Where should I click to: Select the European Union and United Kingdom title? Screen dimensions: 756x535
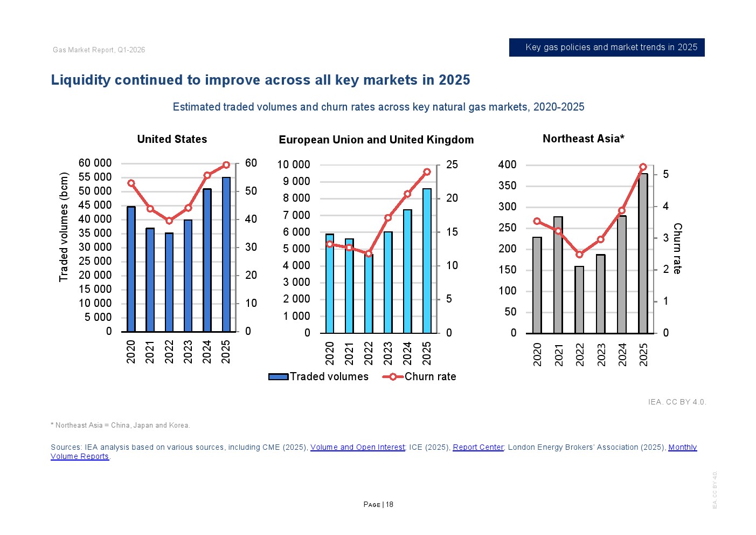coord(376,140)
